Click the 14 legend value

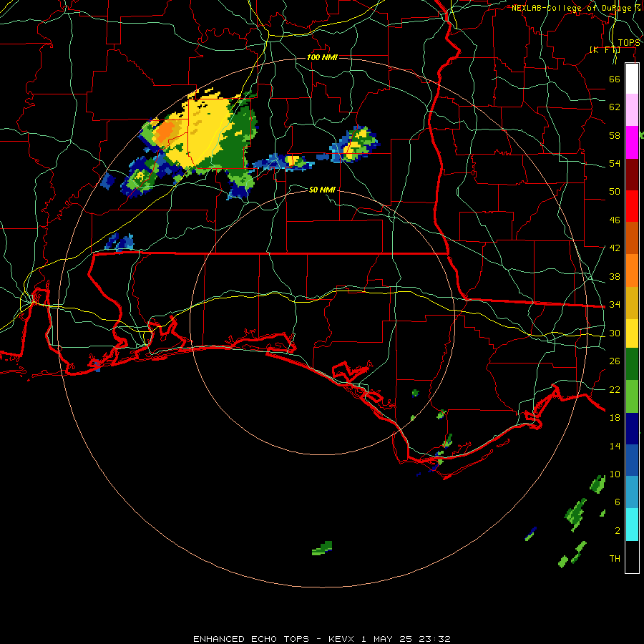615,446
